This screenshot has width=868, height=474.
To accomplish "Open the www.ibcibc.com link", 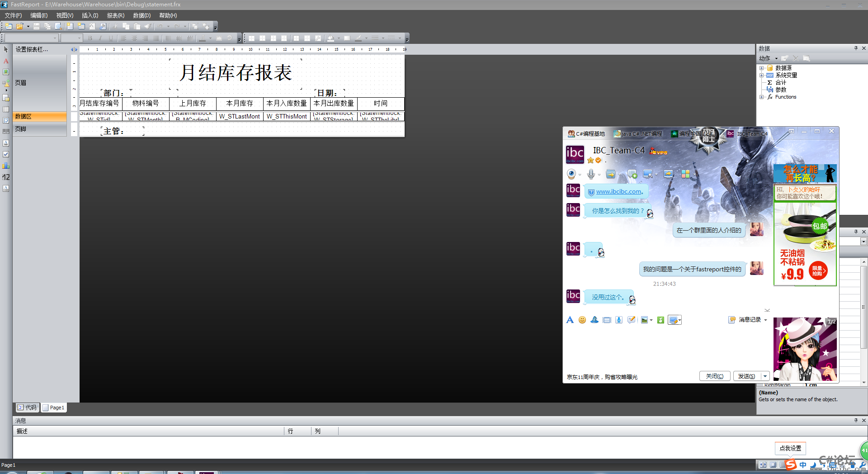I will point(619,192).
